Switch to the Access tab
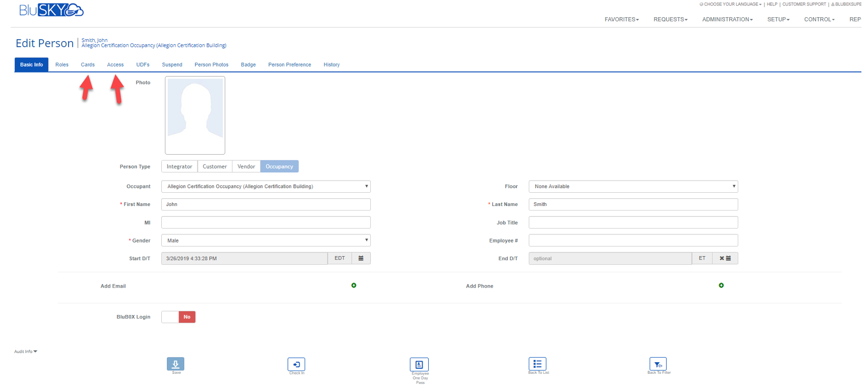868x388 pixels. 115,64
